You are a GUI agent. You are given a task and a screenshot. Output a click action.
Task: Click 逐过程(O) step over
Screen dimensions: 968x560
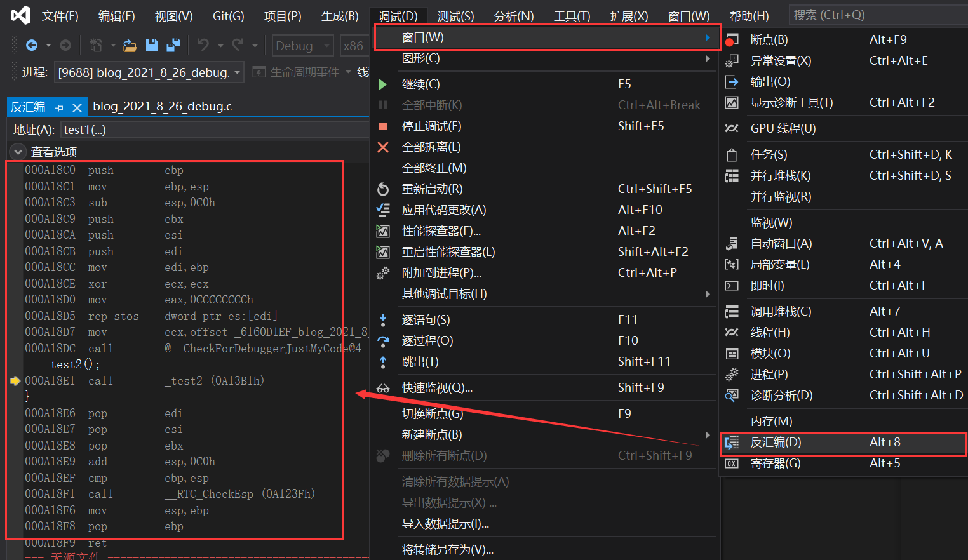coord(543,340)
